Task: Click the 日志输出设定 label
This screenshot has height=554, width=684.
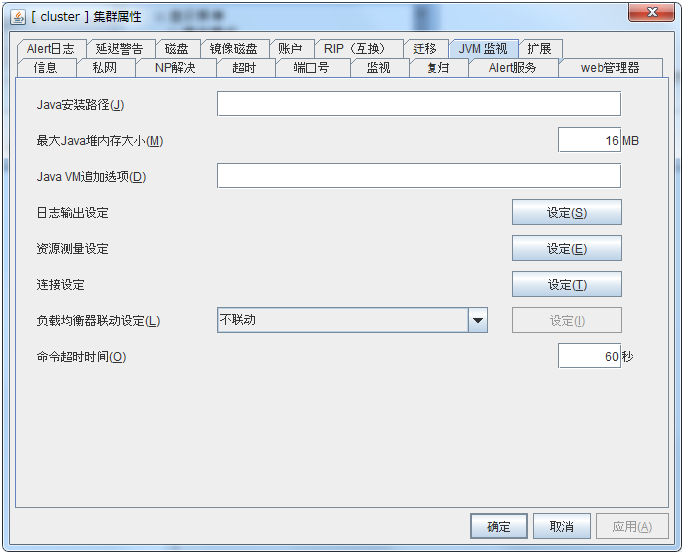Action: (x=72, y=213)
